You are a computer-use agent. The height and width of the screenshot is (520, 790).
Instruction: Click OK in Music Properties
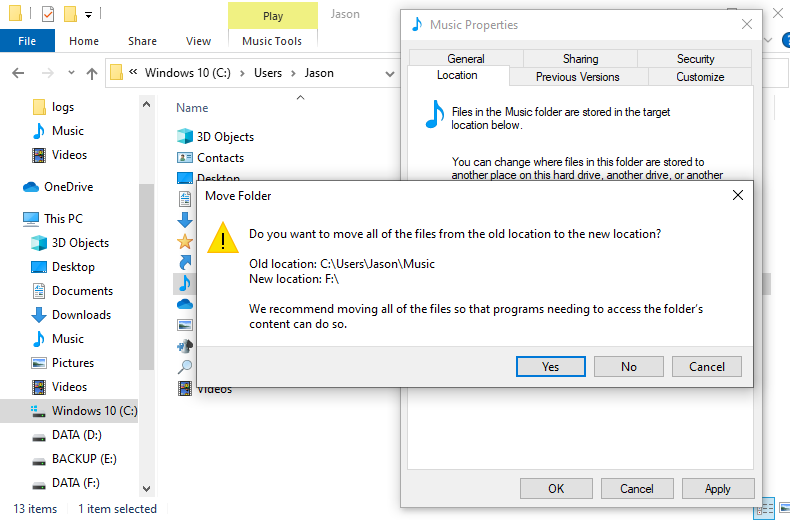[x=556, y=488]
